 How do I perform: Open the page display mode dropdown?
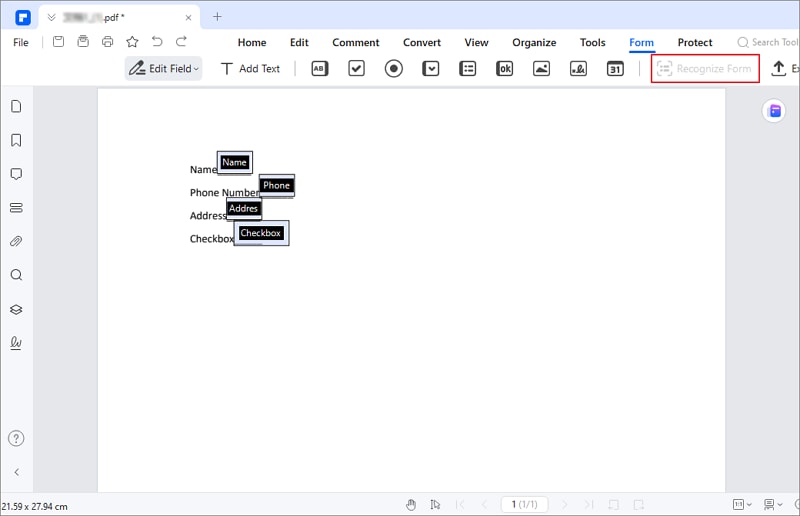tap(773, 505)
